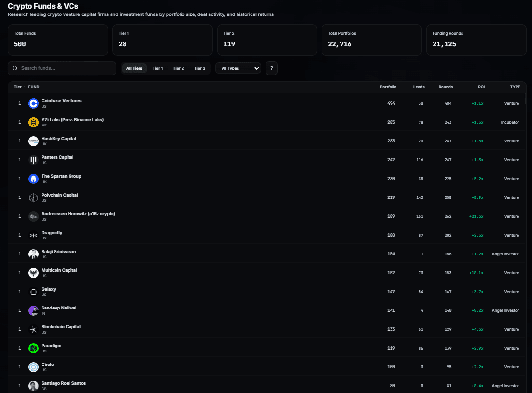The height and width of the screenshot is (393, 532).
Task: Select the All Tiers filter tab
Action: pyautogui.click(x=134, y=68)
